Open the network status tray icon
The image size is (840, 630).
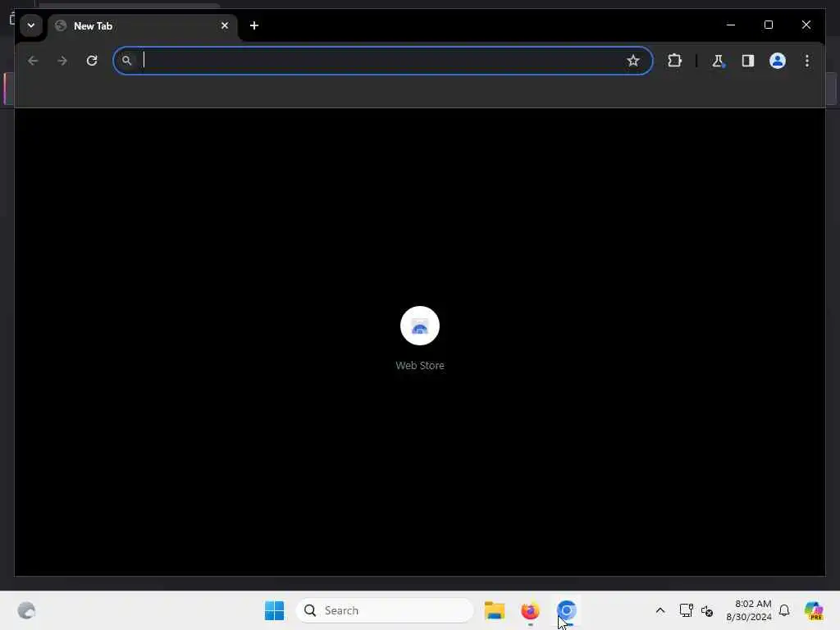point(687,610)
